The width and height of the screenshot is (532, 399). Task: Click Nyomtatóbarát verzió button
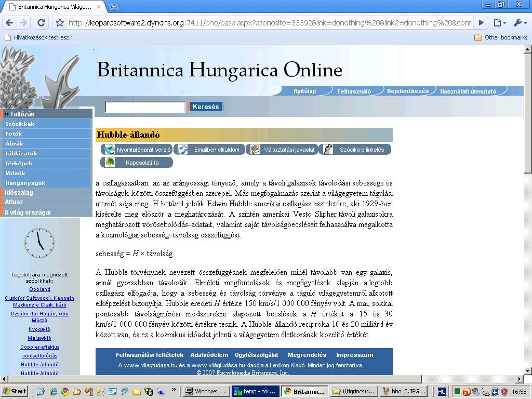pyautogui.click(x=137, y=149)
